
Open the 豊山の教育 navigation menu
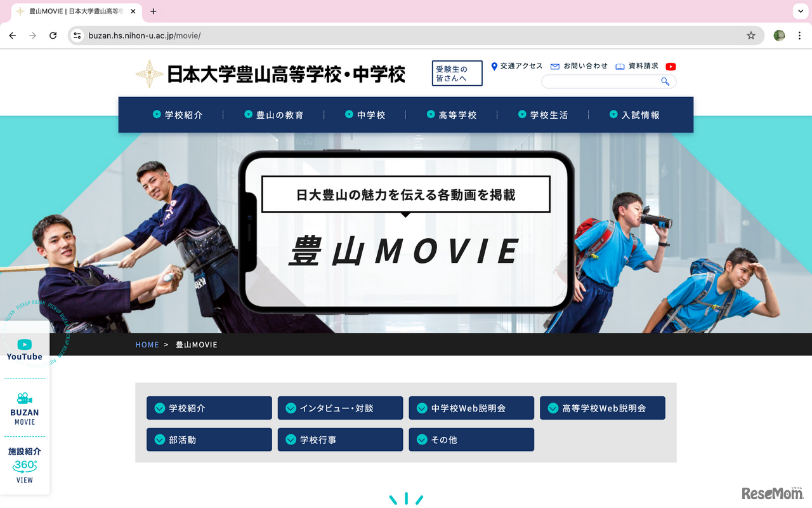(x=274, y=115)
